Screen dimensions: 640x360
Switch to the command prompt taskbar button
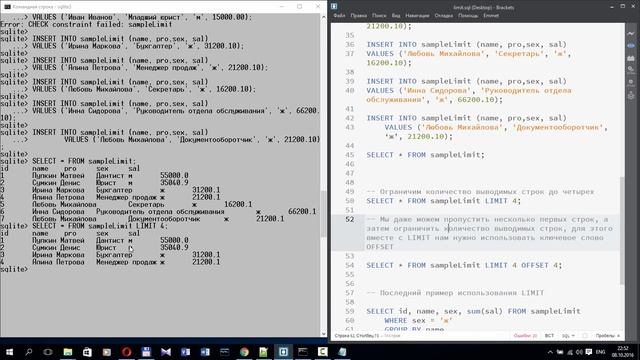[x=303, y=352]
